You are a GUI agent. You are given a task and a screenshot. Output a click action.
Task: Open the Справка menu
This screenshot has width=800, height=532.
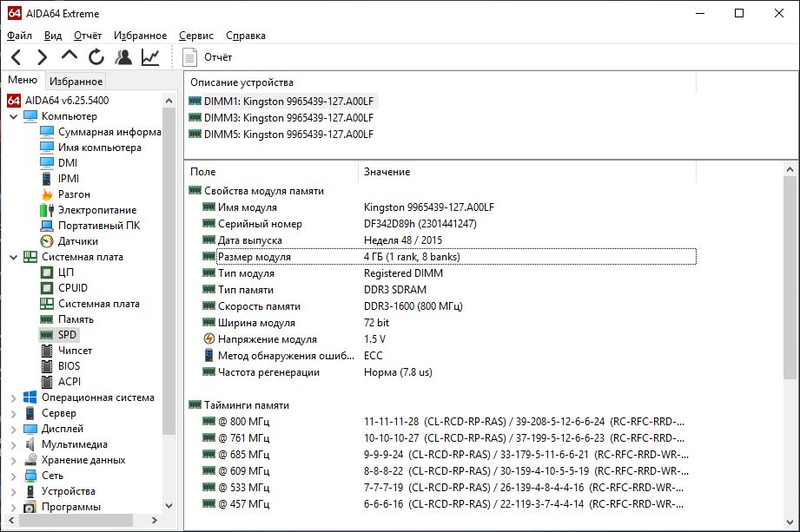click(x=246, y=36)
